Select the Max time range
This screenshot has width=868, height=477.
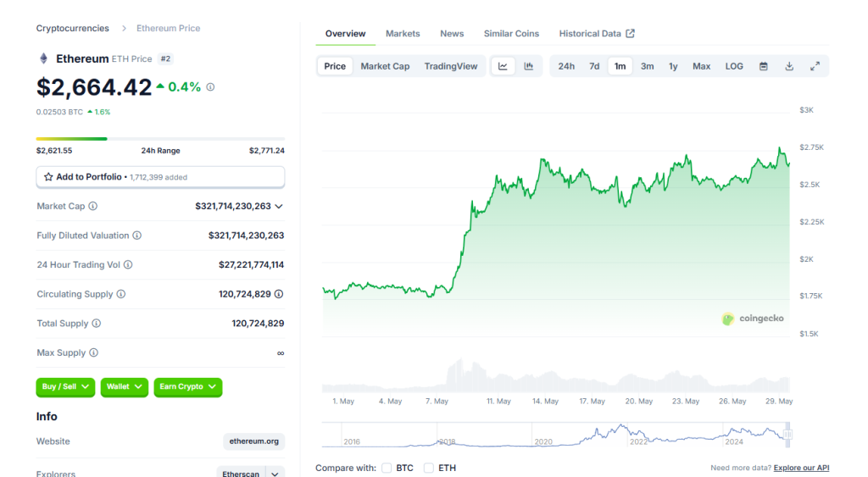(x=701, y=66)
